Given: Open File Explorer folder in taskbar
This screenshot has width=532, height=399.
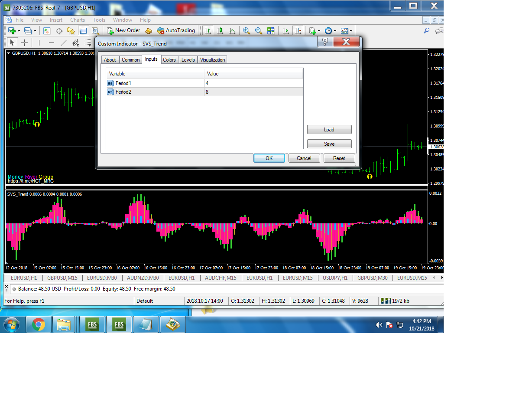Looking at the screenshot, I should click(64, 324).
